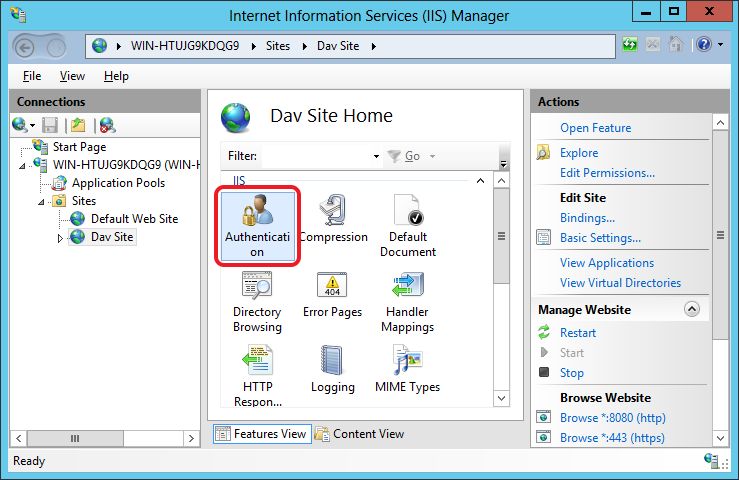This screenshot has height=480, width=739.
Task: Open the Help menu
Action: pyautogui.click(x=116, y=76)
